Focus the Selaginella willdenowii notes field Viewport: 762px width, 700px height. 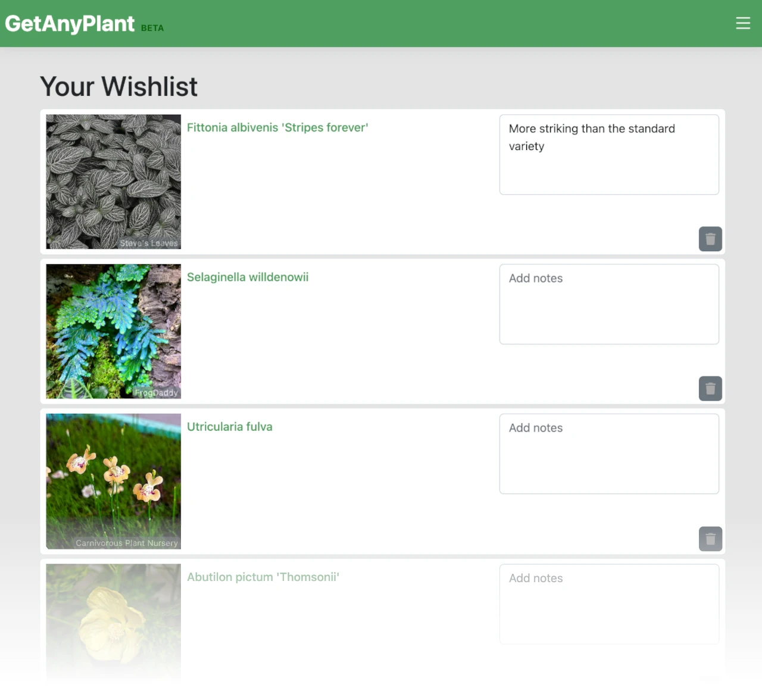(609, 304)
